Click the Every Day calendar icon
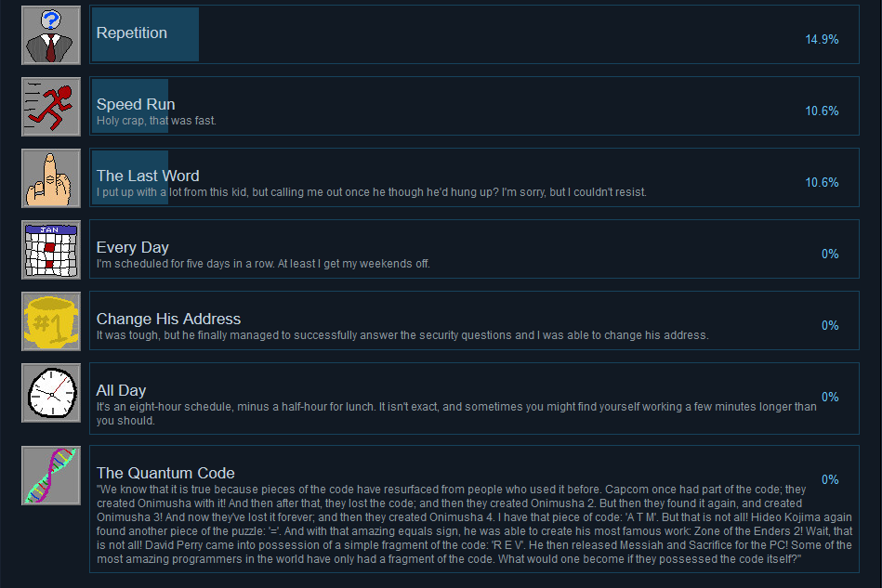882x588 pixels. [x=51, y=250]
